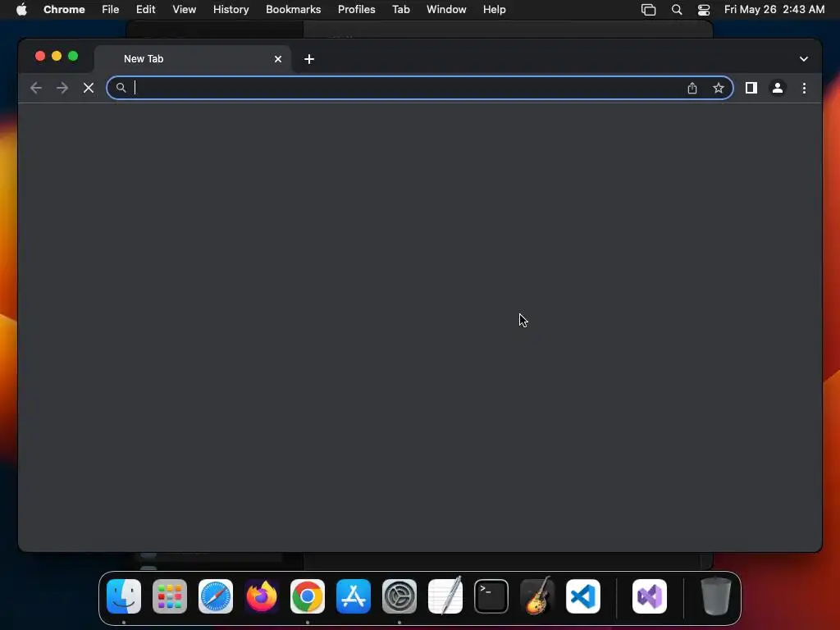The height and width of the screenshot is (630, 840).
Task: Click the Chrome icon in the Dock
Action: (308, 596)
